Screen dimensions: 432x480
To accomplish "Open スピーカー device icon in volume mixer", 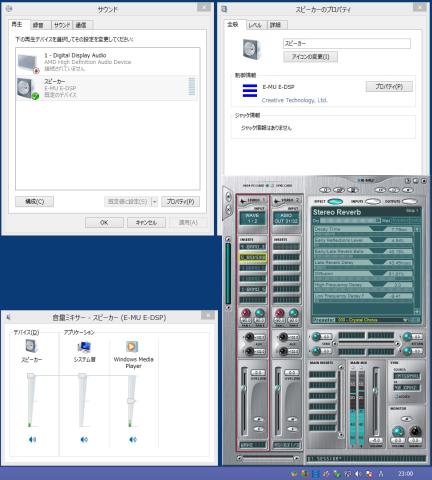I will click(32, 346).
